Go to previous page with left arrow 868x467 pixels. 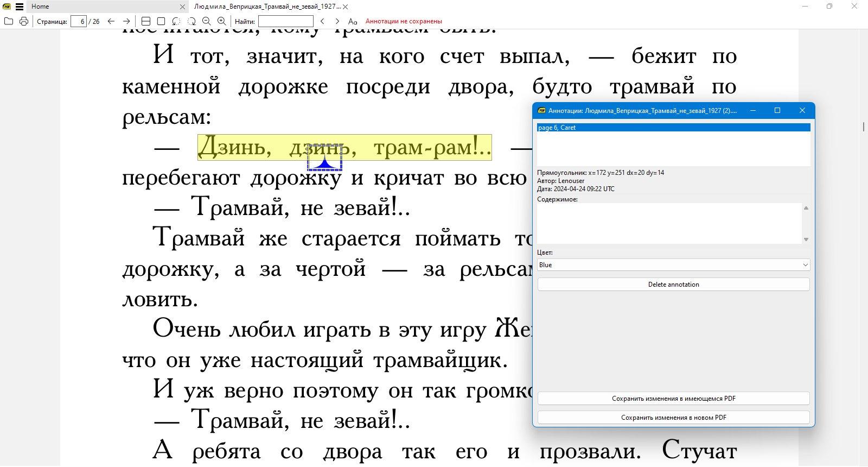click(111, 21)
